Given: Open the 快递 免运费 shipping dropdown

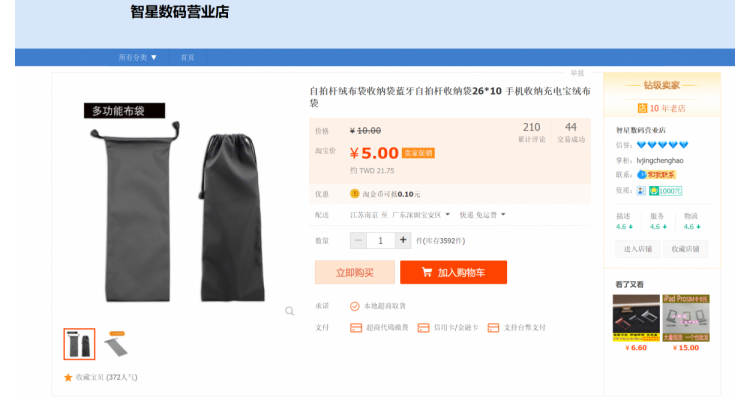Looking at the screenshot, I should click(x=482, y=214).
